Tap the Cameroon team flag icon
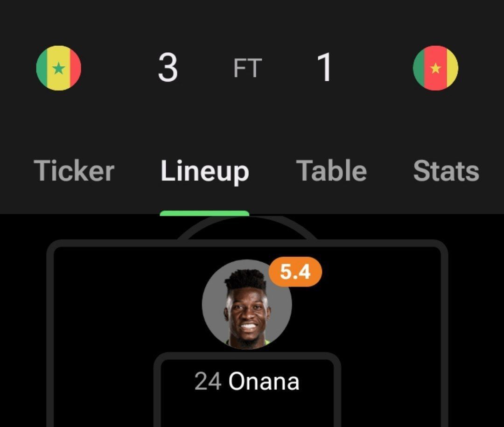This screenshot has width=504, height=427. [435, 68]
